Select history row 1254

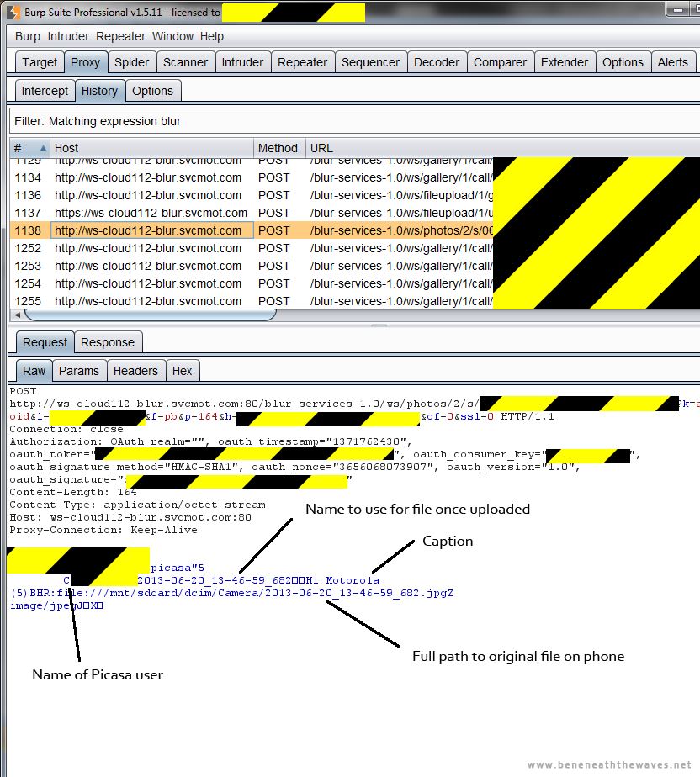252,284
